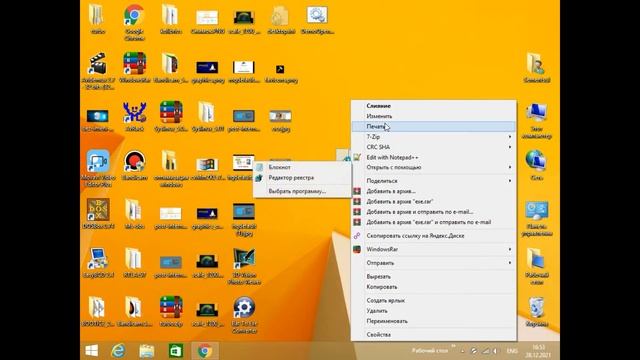
Task: Choose Создать ярлык in the context menu
Action: [x=433, y=300]
